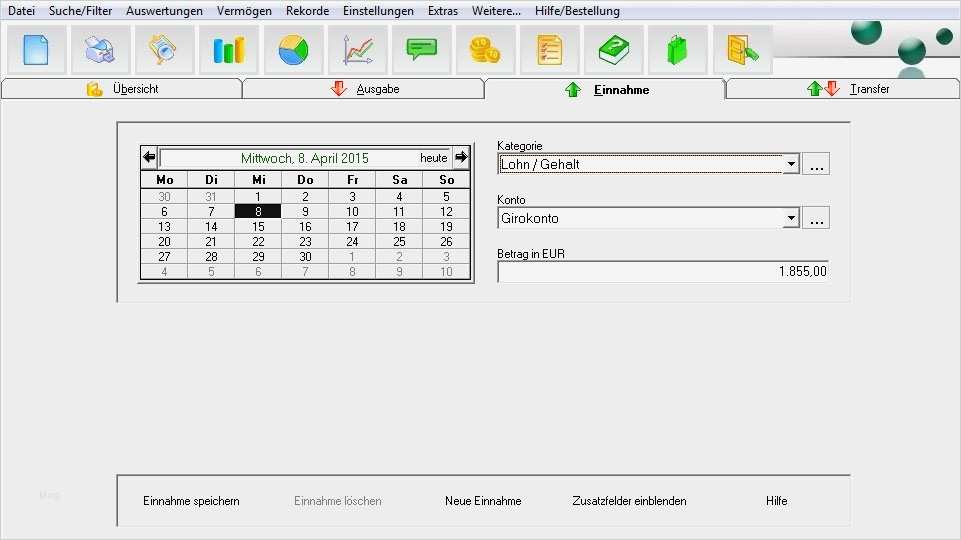Open the Datei menu
Viewport: 961px width, 540px height.
pos(21,10)
